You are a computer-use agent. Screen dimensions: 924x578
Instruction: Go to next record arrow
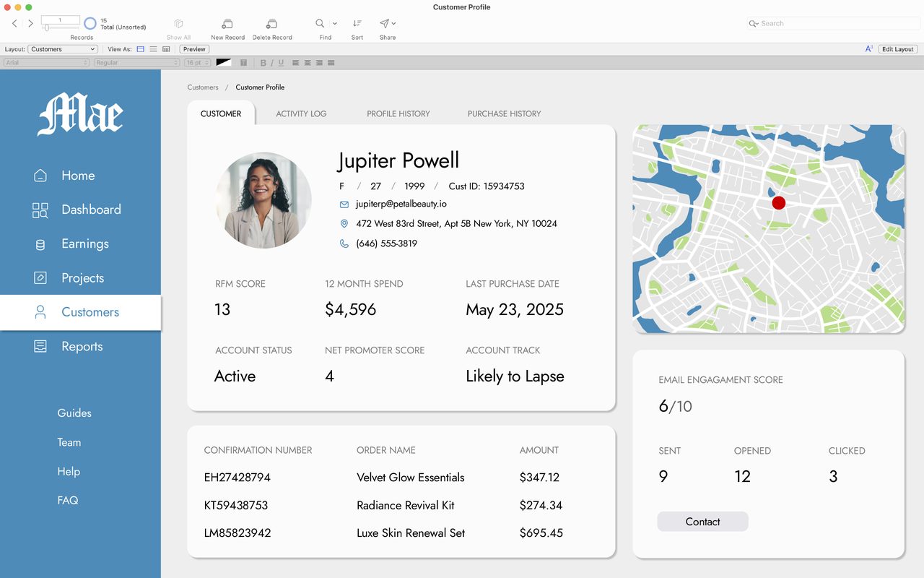tap(30, 23)
